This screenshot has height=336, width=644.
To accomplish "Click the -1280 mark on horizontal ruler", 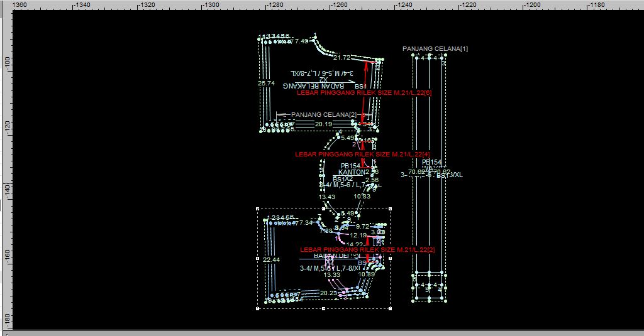I will [x=274, y=5].
